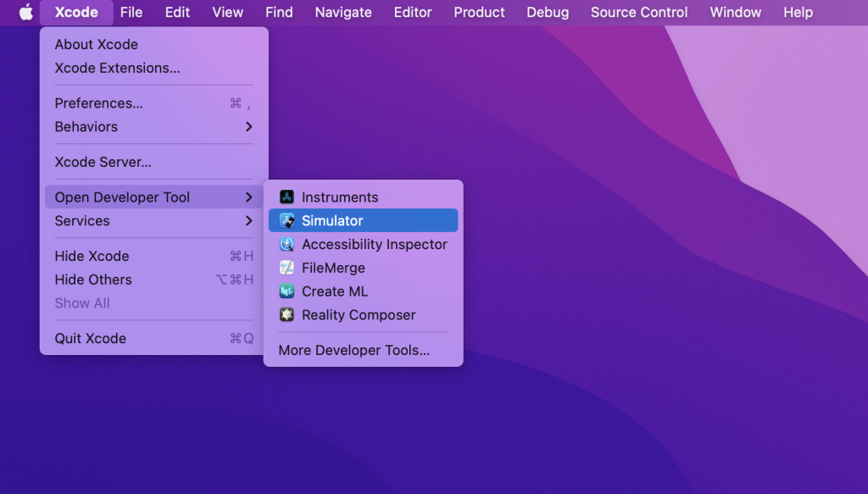Open the Source Control menu
This screenshot has width=868, height=494.
point(639,12)
